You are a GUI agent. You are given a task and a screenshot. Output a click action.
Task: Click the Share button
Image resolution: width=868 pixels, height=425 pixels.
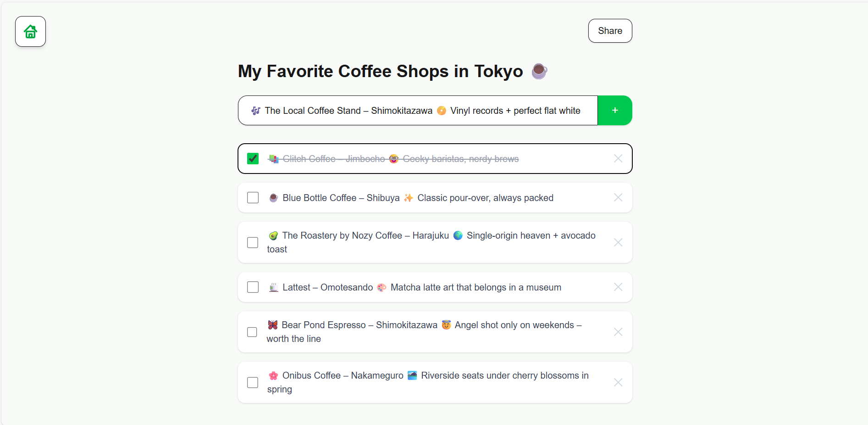[x=610, y=31]
